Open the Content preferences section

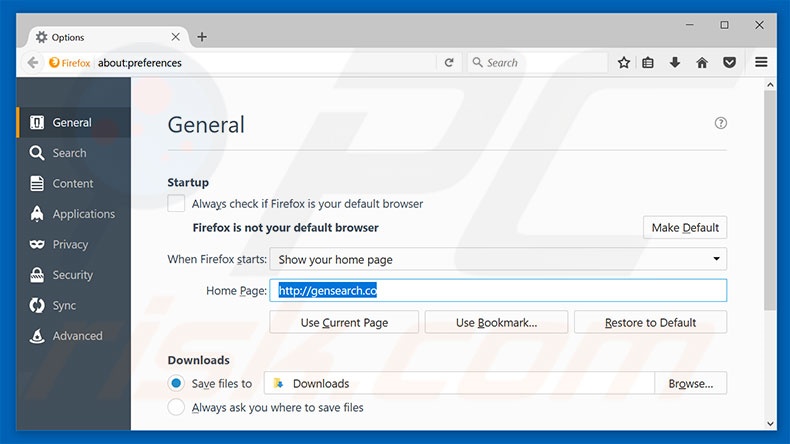[x=74, y=183]
